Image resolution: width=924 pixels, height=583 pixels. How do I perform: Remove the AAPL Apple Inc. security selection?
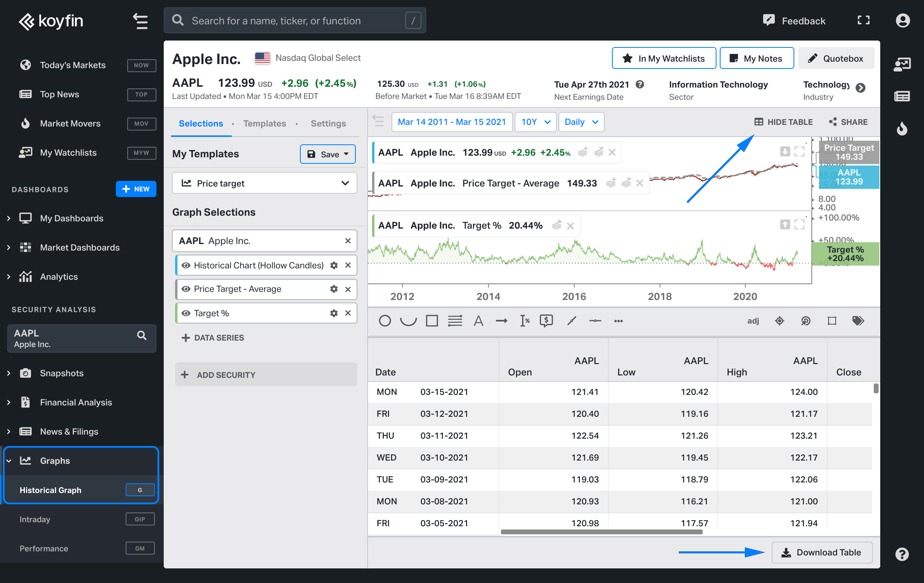[x=348, y=241]
